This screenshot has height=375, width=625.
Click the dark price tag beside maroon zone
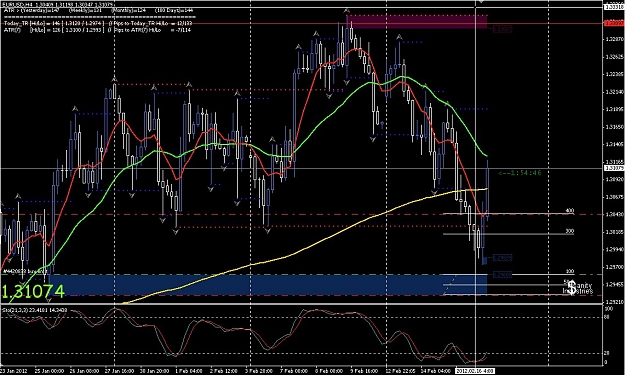tap(503, 29)
